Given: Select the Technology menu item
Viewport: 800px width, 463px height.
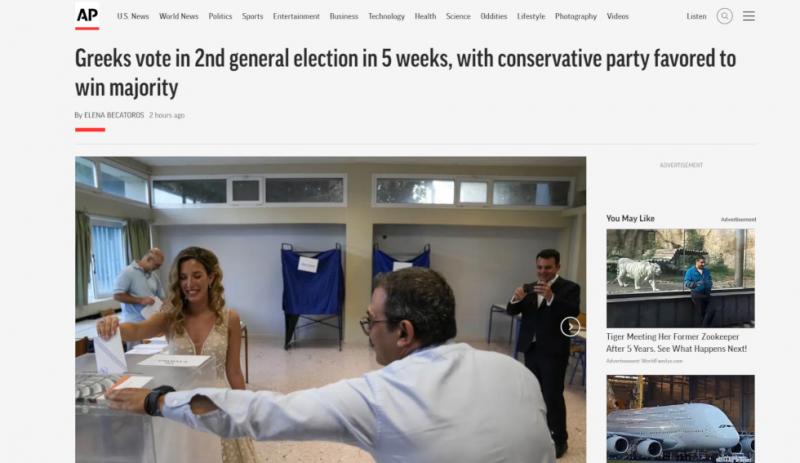Looking at the screenshot, I should point(386,16).
